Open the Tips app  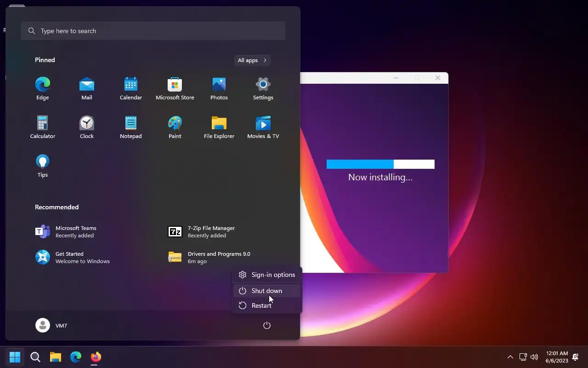(43, 166)
